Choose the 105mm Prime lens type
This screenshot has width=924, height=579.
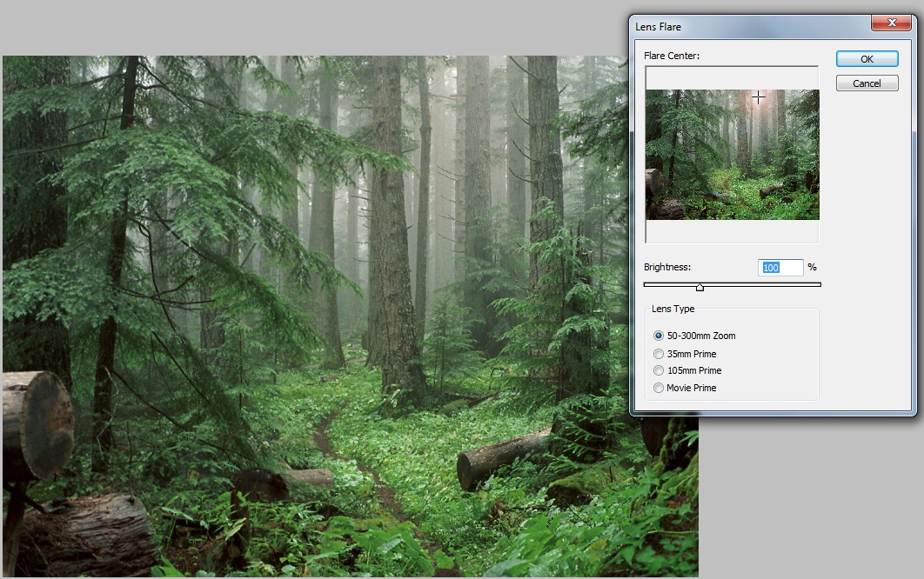(x=660, y=370)
